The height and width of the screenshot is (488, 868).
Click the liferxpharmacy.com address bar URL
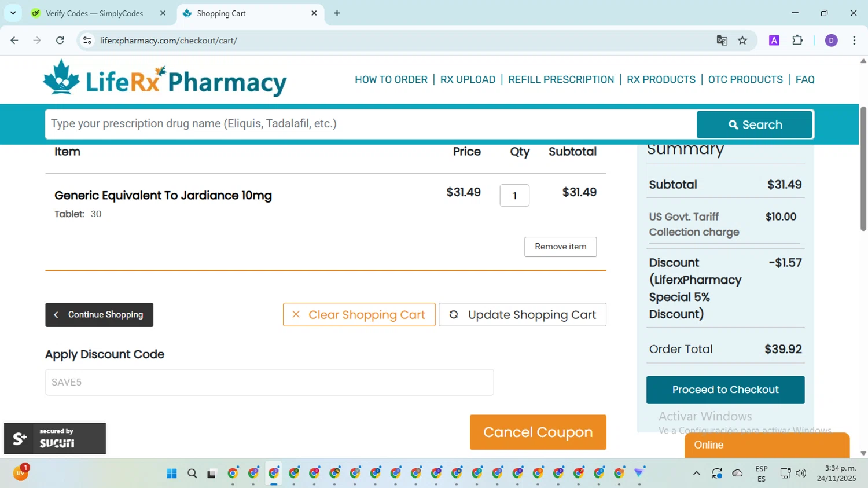[x=168, y=41]
